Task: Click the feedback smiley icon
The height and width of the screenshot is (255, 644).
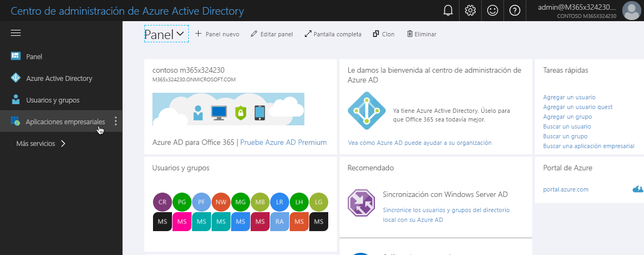Action: (x=493, y=11)
